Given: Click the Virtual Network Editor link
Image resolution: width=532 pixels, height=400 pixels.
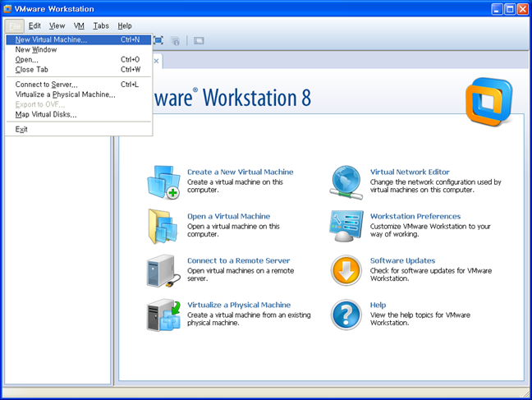Looking at the screenshot, I should click(410, 172).
